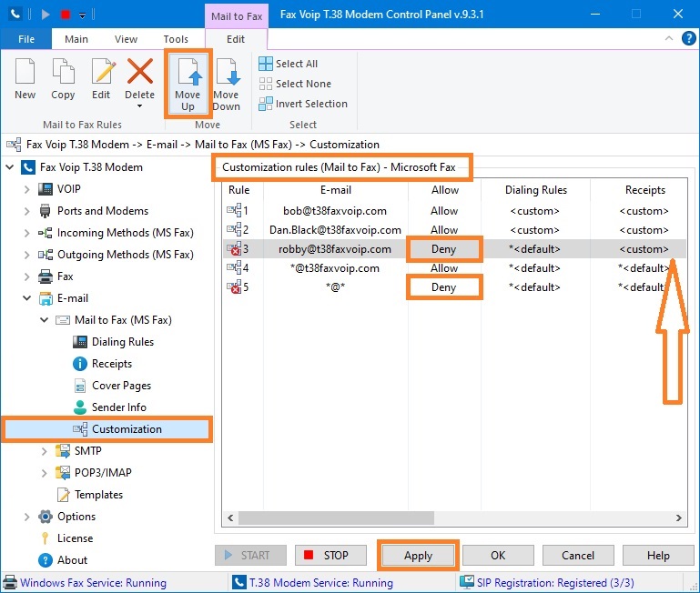Expand Incoming Methods (MS Fax) node
Screen dimensions: 700x593
(26, 233)
